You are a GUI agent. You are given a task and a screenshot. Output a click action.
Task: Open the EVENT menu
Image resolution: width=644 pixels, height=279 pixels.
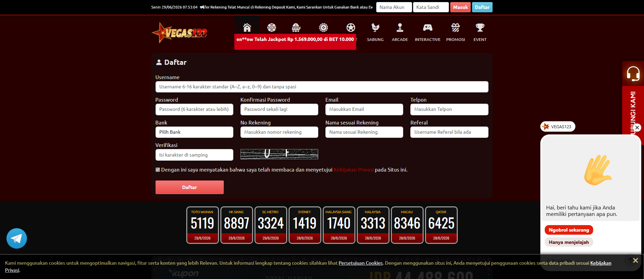click(480, 32)
